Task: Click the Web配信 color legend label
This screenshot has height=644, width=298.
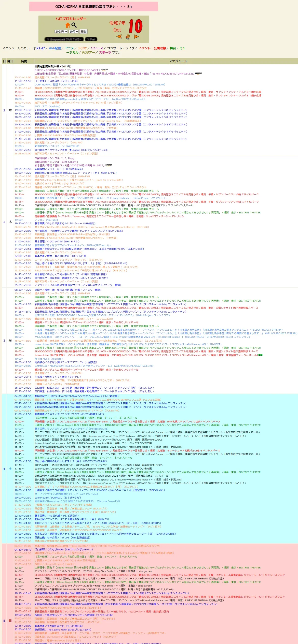Action: pos(55,48)
